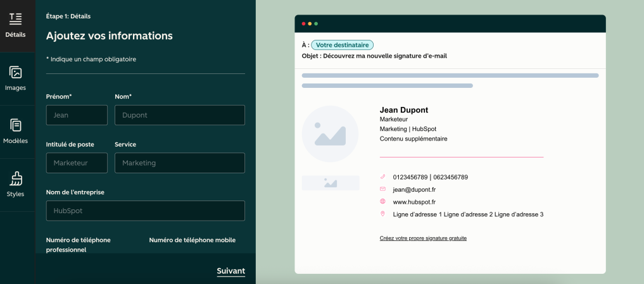The image size is (644, 284).
Task: Click the www.hubspot.fr website text
Action: point(414,202)
